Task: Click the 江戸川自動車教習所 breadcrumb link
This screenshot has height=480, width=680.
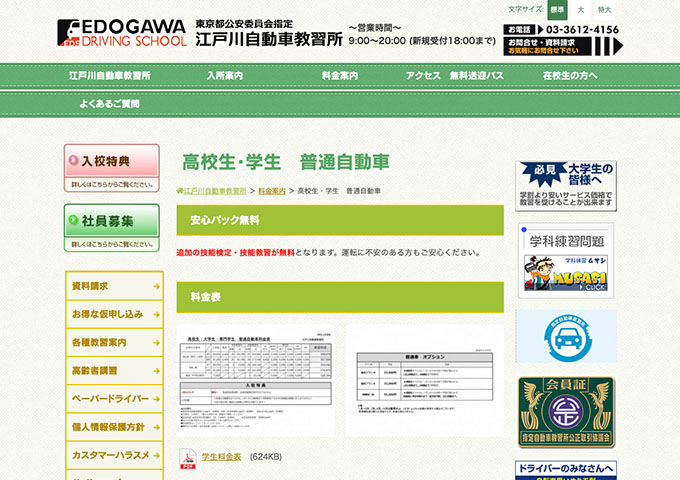Action: (215, 191)
